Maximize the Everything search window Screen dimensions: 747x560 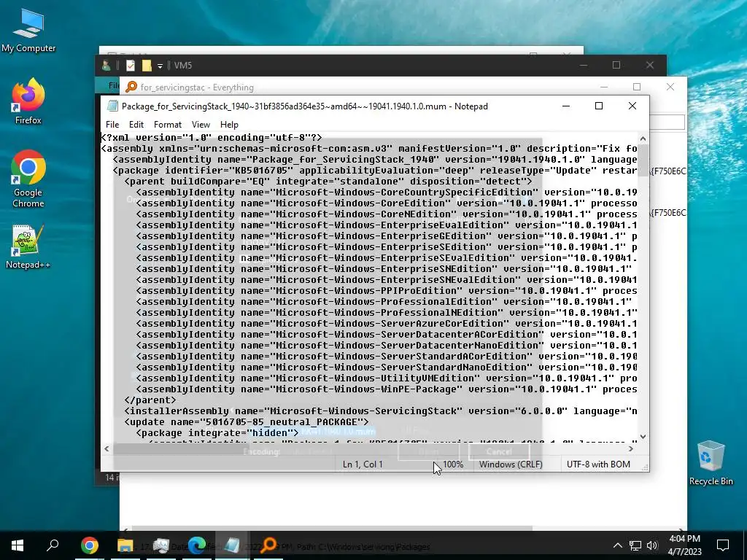(x=637, y=87)
